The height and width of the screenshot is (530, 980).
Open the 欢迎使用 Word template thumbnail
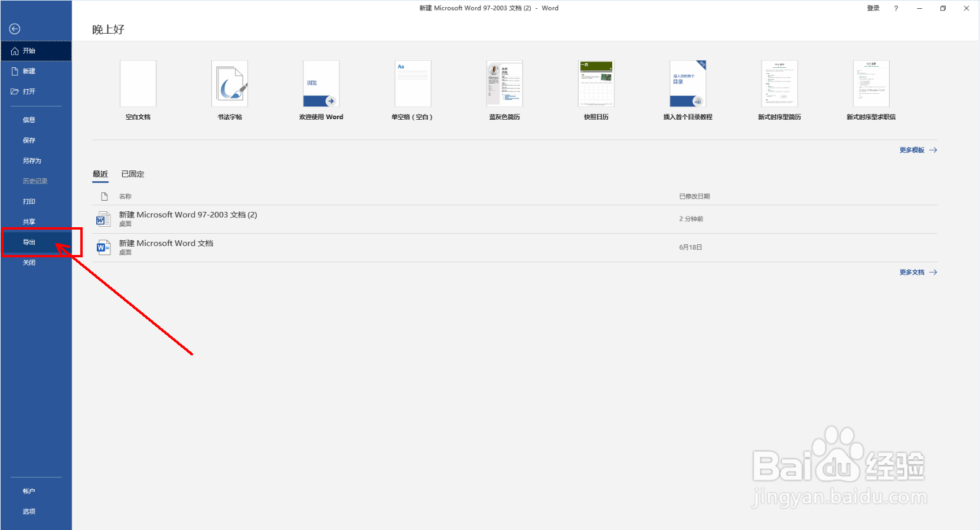click(321, 84)
